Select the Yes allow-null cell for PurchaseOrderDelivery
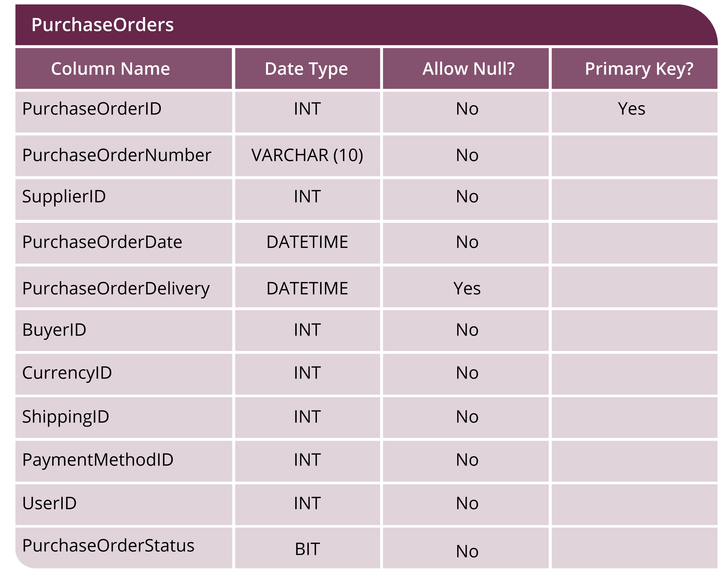 466,287
